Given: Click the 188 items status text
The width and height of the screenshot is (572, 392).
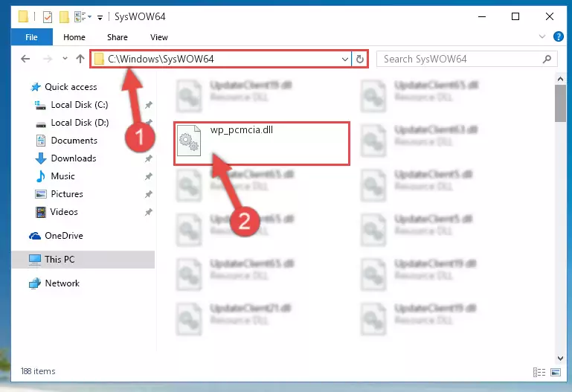Looking at the screenshot, I should pos(38,371).
